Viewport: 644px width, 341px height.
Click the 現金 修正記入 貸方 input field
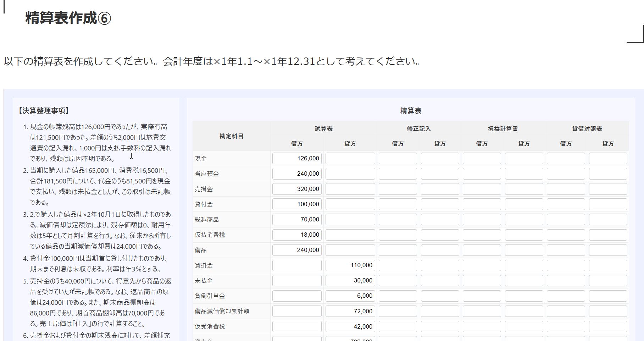tap(440, 159)
